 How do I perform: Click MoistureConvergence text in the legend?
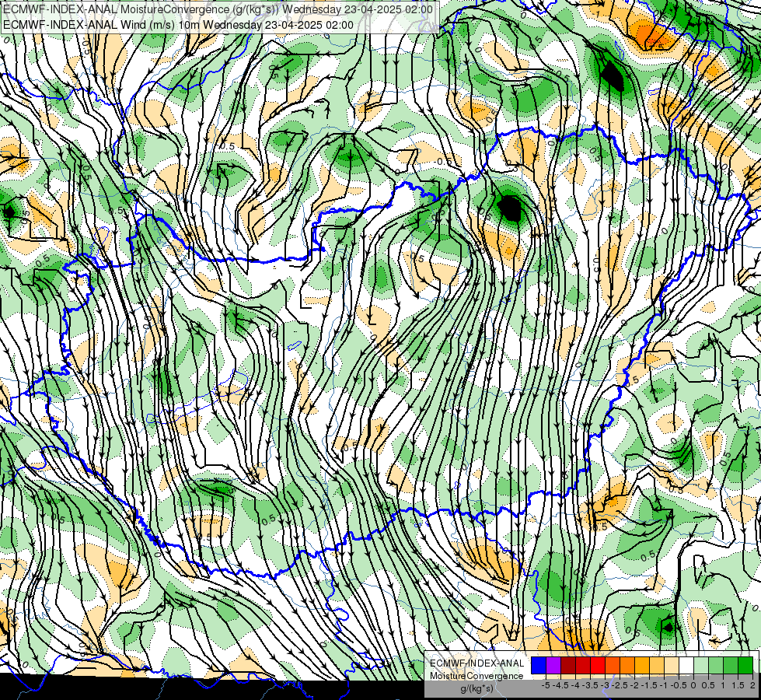pos(476,676)
